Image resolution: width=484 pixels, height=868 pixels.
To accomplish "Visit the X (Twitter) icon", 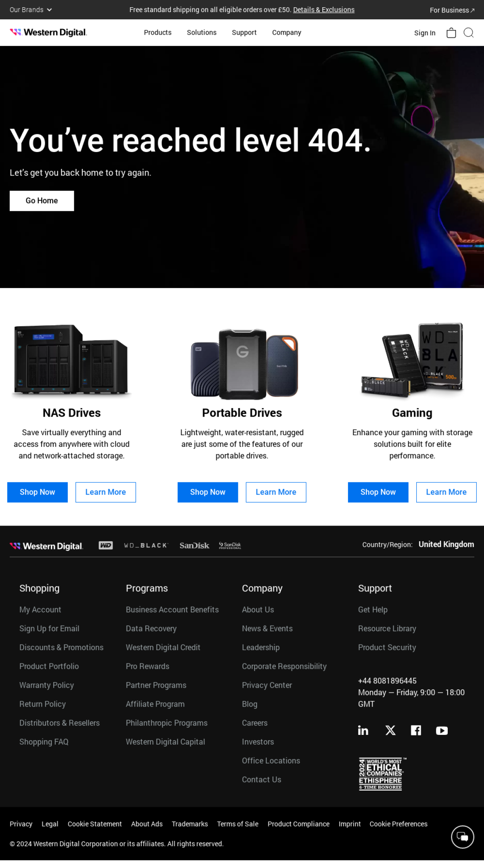I will [x=390, y=730].
